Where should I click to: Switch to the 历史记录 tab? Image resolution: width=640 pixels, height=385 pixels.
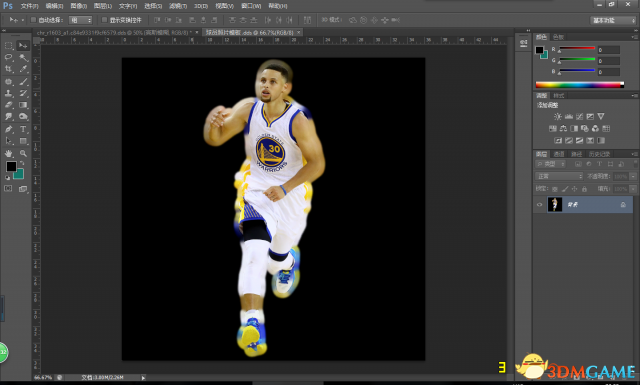(x=599, y=154)
